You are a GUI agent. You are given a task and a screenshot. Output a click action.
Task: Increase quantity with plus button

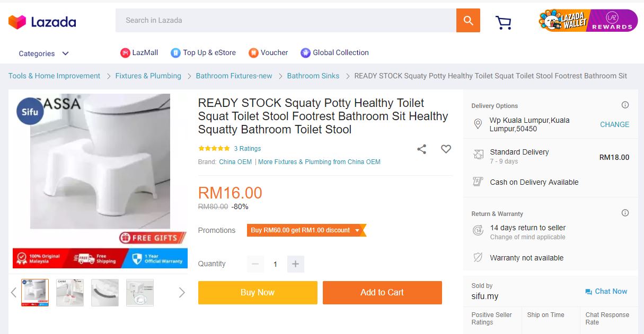coord(295,264)
